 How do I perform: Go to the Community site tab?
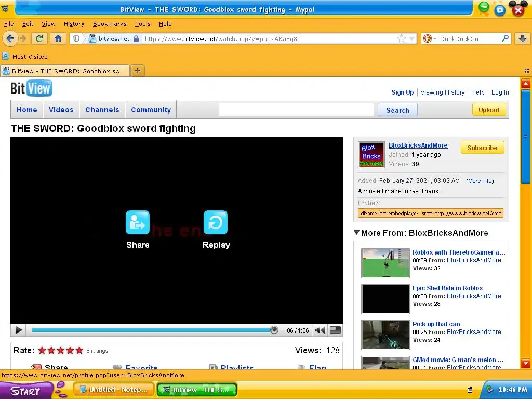(x=151, y=110)
